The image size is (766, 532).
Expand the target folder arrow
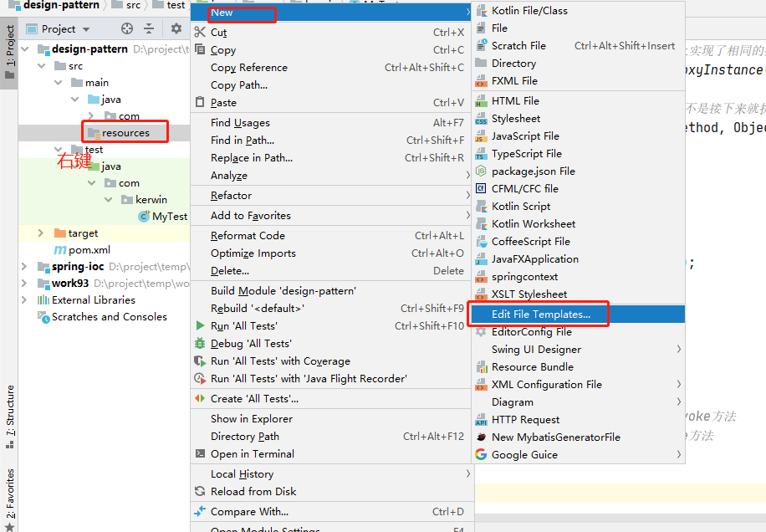(x=41, y=233)
